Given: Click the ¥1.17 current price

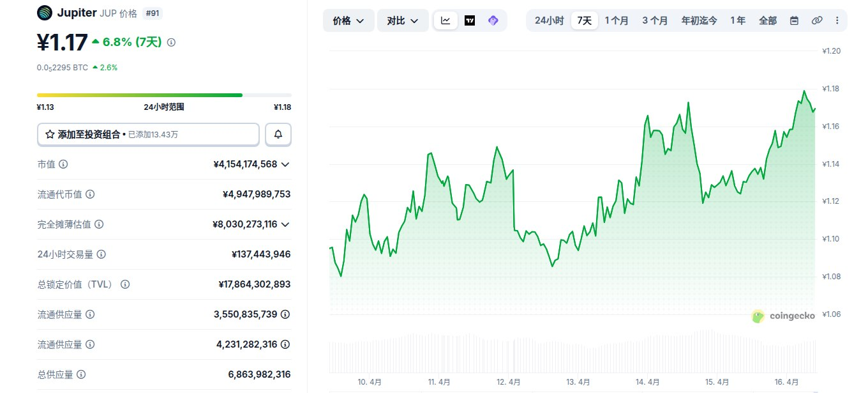Looking at the screenshot, I should pos(62,42).
